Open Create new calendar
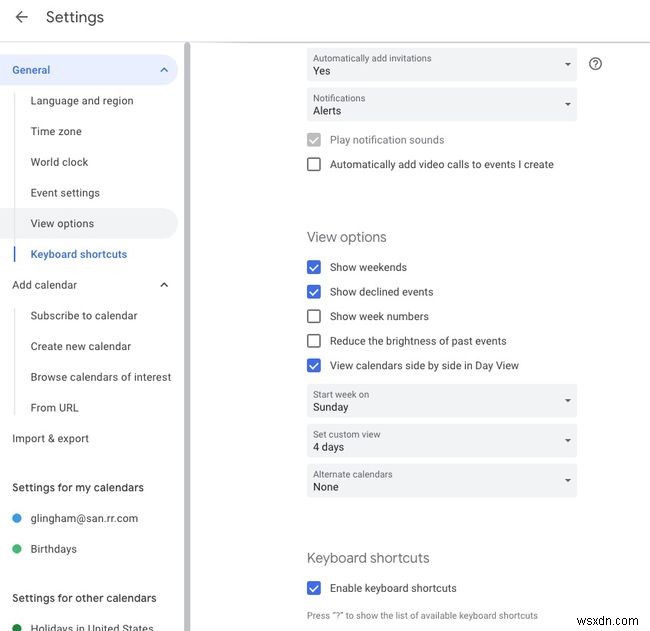650x631 pixels. [81, 346]
